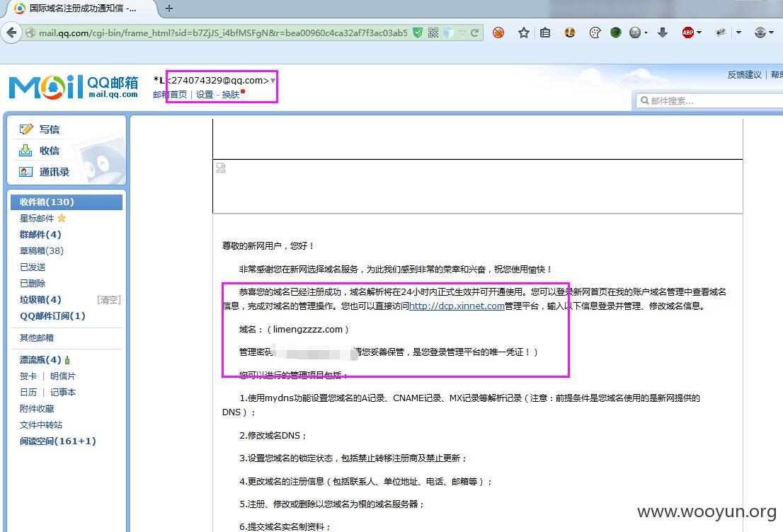Click the broken image placeholder in email
Image resolution: width=783 pixels, height=532 pixels.
click(221, 168)
